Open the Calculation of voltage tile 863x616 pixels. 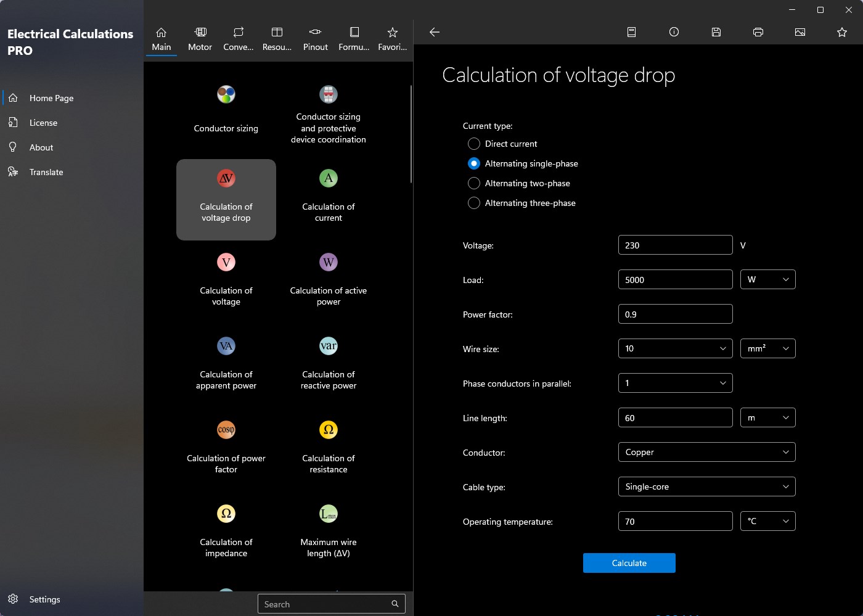pyautogui.click(x=226, y=283)
